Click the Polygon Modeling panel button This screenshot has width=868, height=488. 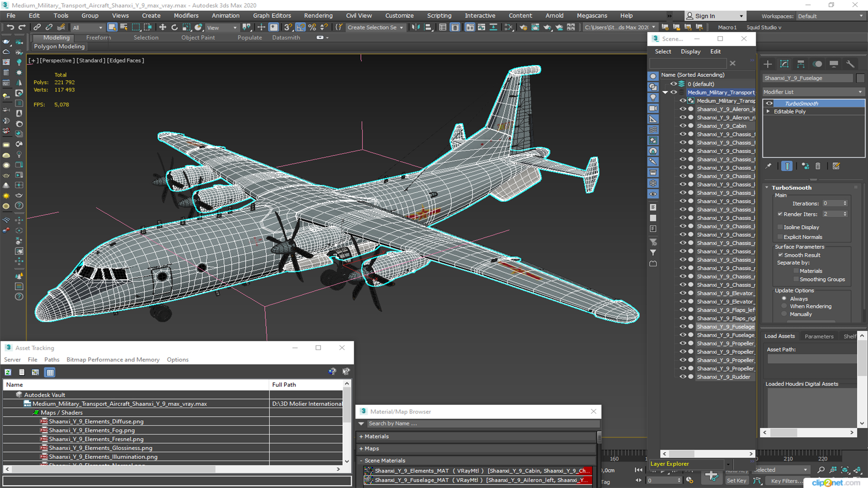pyautogui.click(x=59, y=47)
